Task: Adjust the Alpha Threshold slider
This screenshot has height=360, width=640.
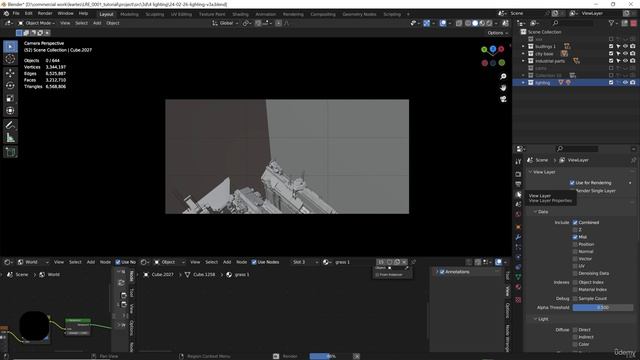Action: point(603,308)
